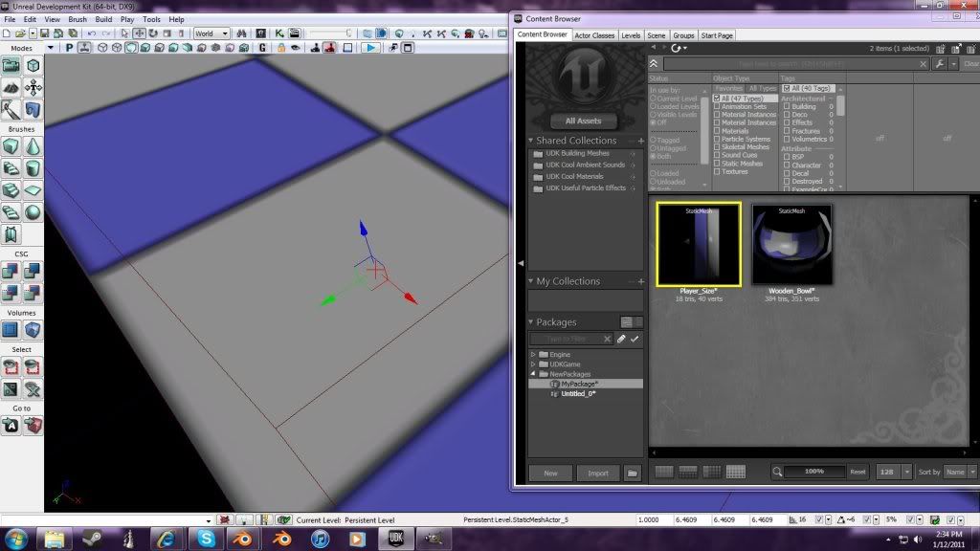Open the Brush menu
This screenshot has height=551, width=980.
pos(77,19)
